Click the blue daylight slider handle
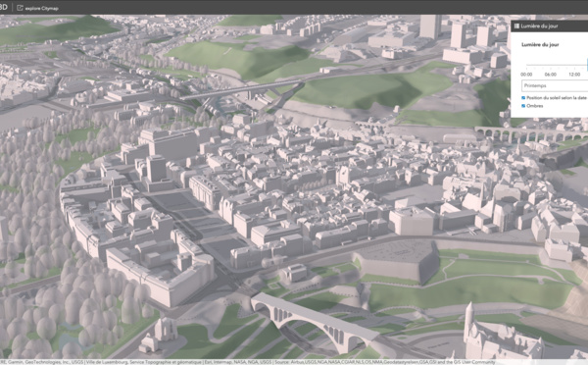The height and width of the screenshot is (365, 588). pos(587,65)
